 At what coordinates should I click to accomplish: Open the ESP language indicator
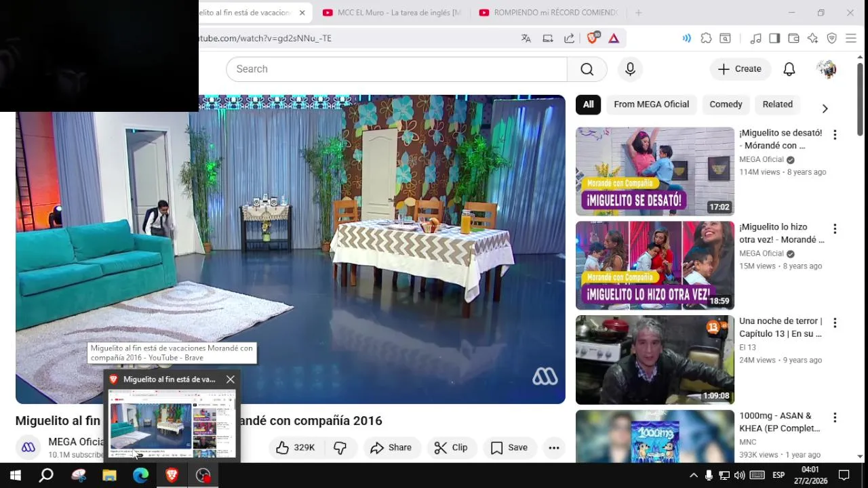click(x=778, y=475)
